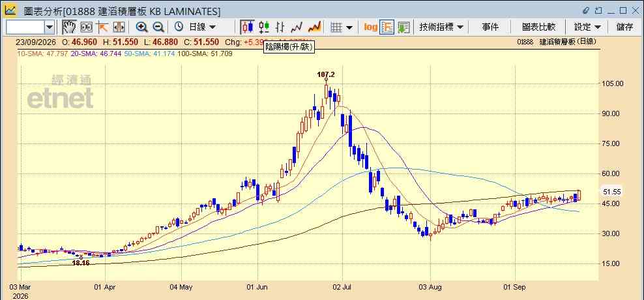The width and height of the screenshot is (644, 300).
Task: Click the detach window icon
Action: [599, 10]
